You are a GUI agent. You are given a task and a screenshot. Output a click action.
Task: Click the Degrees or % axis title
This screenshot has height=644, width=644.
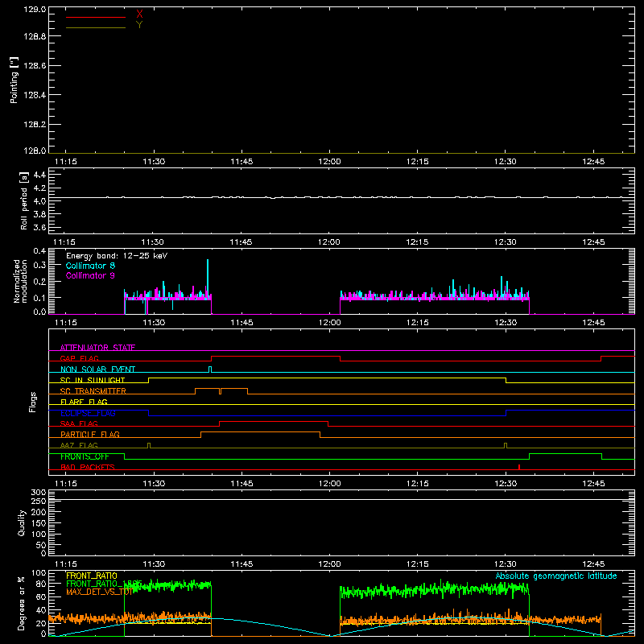[x=21, y=603]
